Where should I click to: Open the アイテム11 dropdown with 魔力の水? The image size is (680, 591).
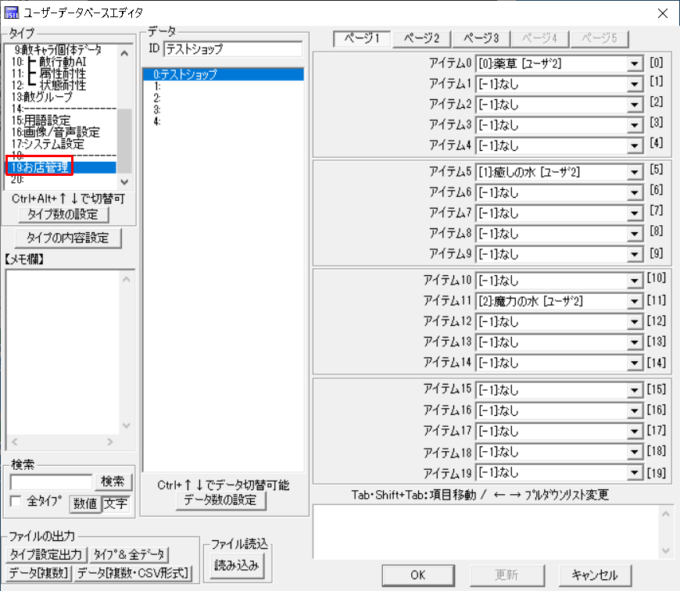point(635,301)
